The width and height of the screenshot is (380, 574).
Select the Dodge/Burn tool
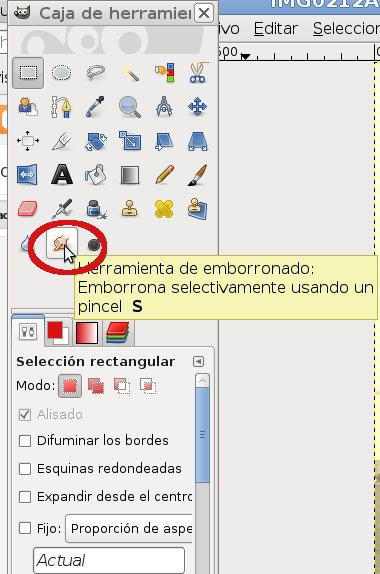click(94, 244)
